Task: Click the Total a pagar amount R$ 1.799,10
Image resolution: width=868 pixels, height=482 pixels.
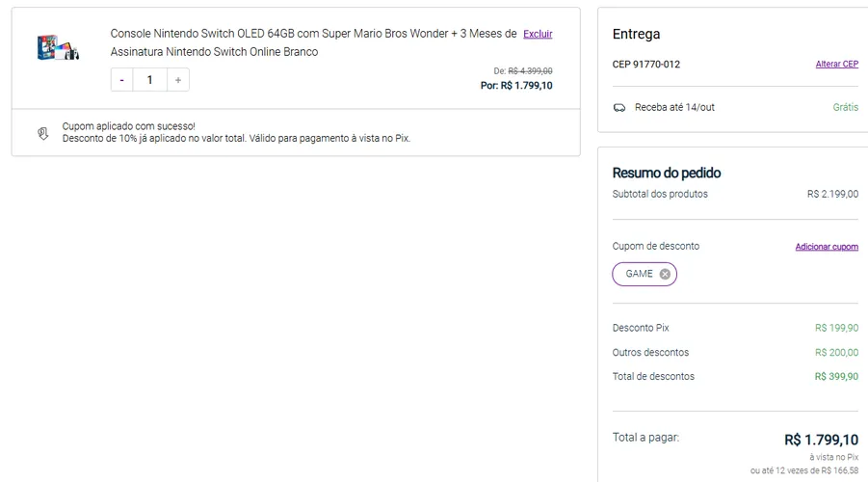Action: click(821, 440)
